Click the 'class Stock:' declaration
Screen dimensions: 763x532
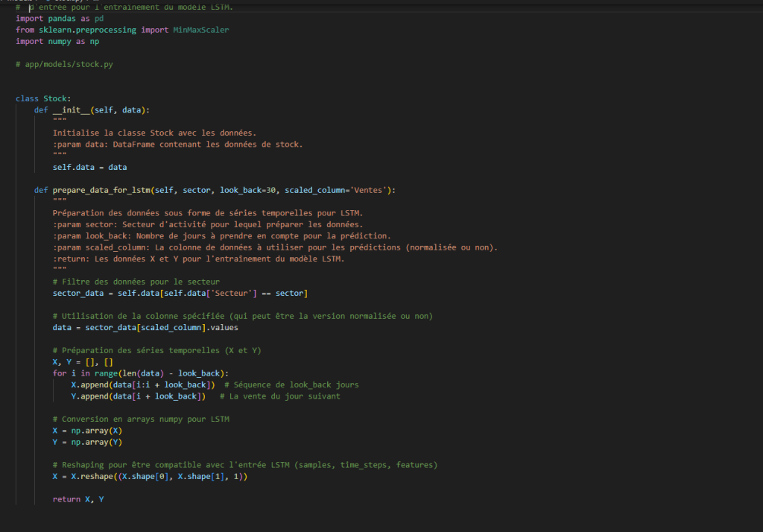[43, 98]
